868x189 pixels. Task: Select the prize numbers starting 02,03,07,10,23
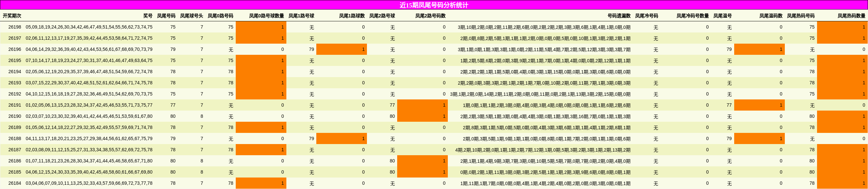[x=89, y=116]
